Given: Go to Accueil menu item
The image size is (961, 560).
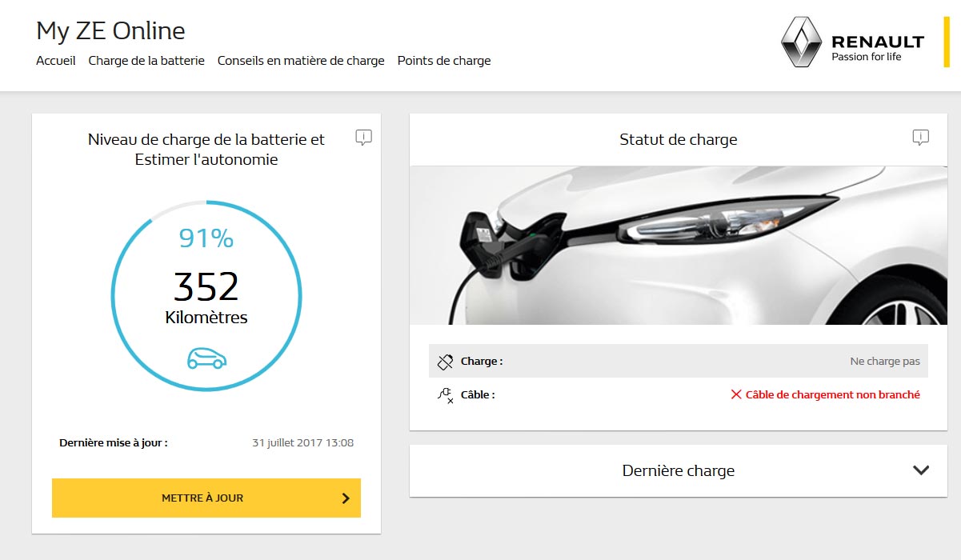Looking at the screenshot, I should point(56,61).
